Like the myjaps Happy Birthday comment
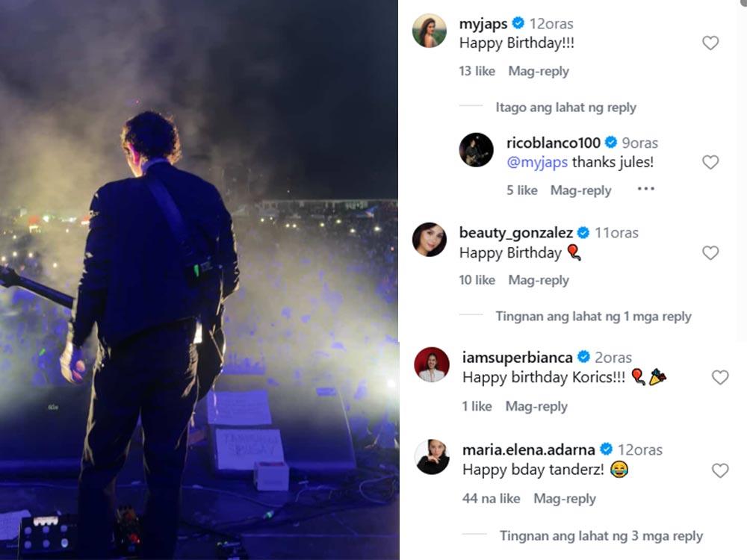 [x=710, y=43]
